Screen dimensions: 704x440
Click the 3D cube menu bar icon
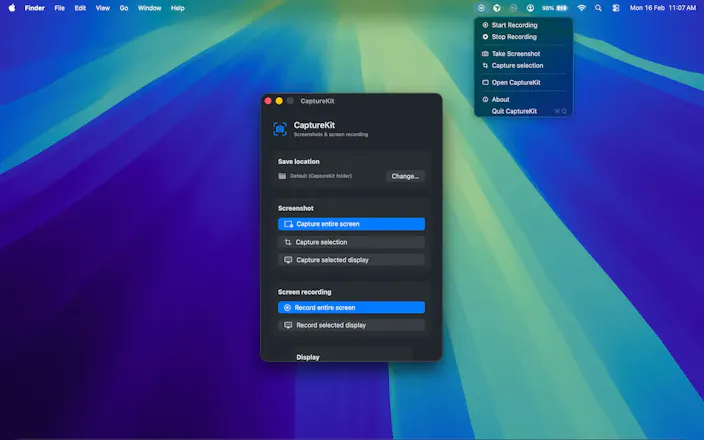497,8
